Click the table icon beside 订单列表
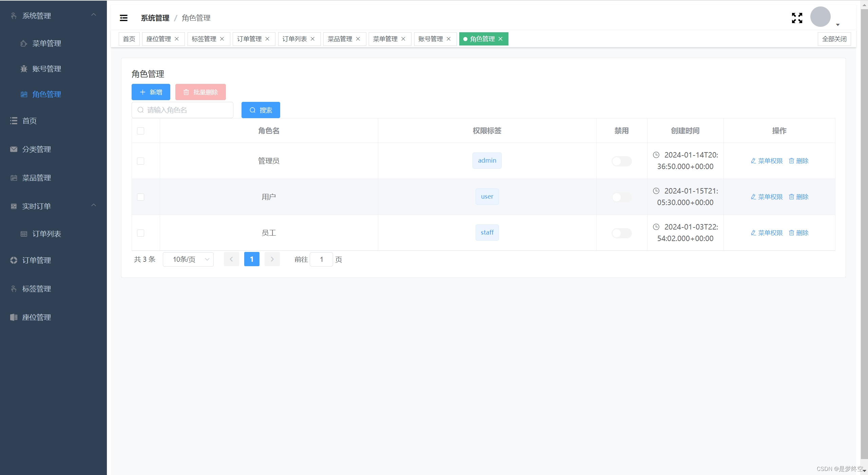Viewport: 868px width, 475px height. click(24, 234)
